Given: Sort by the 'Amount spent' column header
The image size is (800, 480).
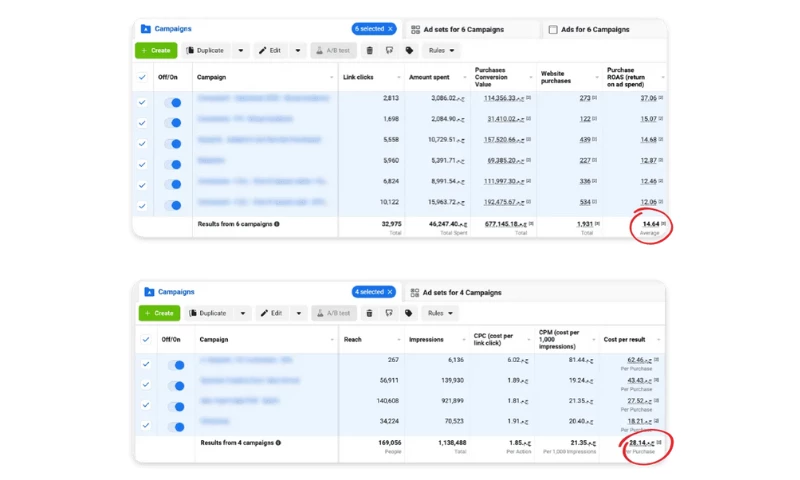Looking at the screenshot, I should point(434,77).
